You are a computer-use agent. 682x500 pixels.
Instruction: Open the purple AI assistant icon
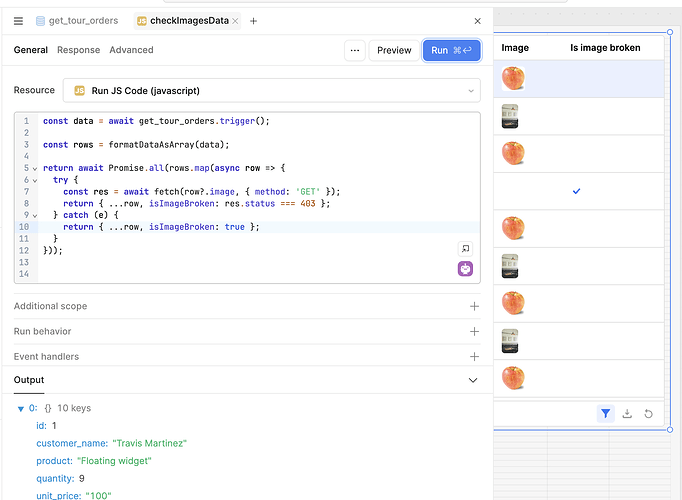465,269
